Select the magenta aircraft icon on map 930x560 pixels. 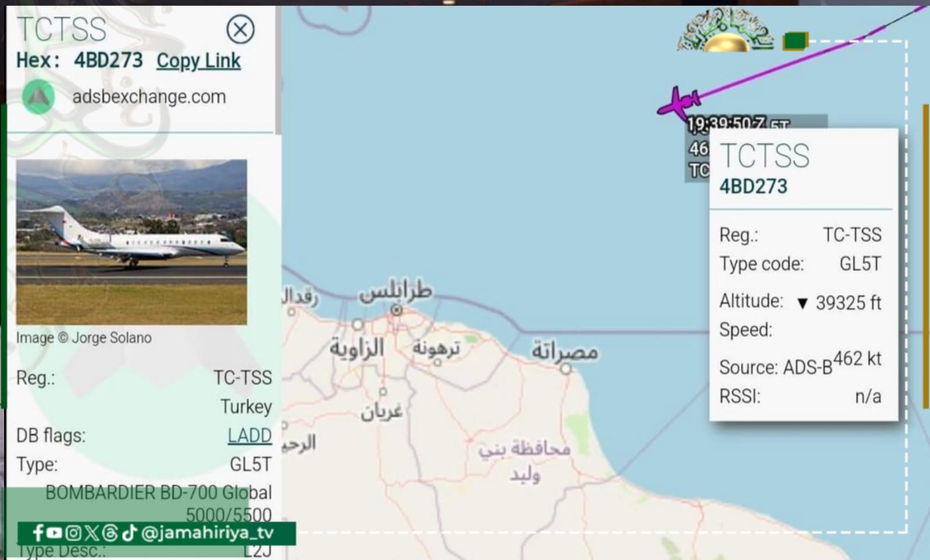[x=678, y=104]
